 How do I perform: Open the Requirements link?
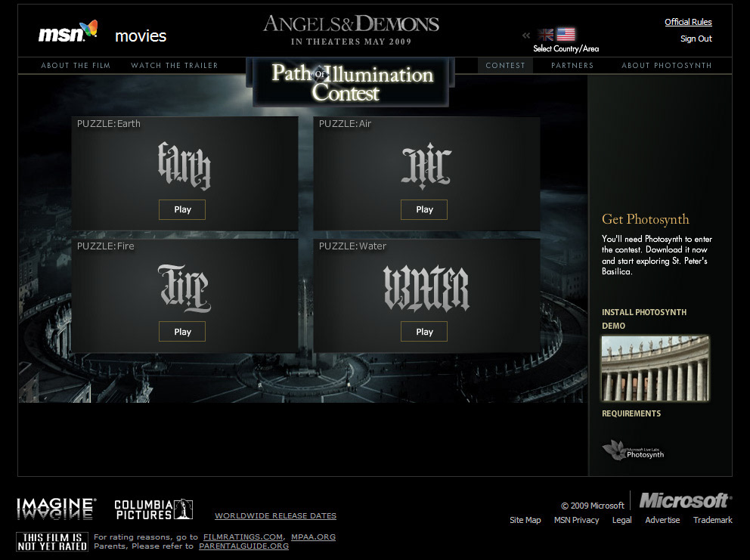(x=631, y=413)
